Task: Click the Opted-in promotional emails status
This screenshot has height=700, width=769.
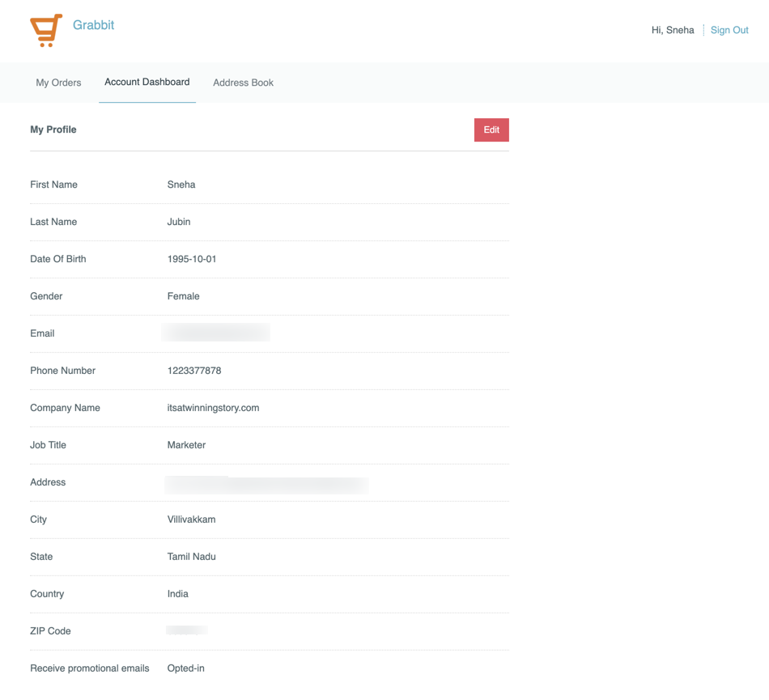Action: tap(185, 668)
